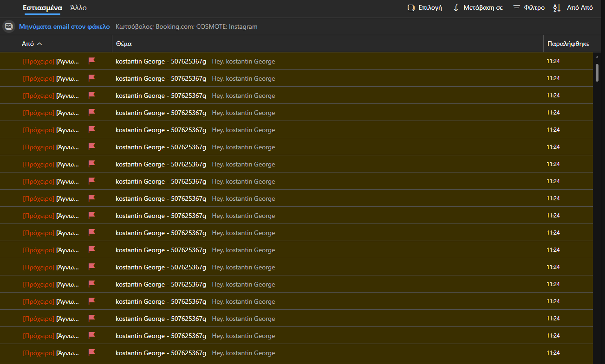The width and height of the screenshot is (605, 364).
Task: Click the Μετάβαση σε downward-arrow icon
Action: pyautogui.click(x=456, y=8)
